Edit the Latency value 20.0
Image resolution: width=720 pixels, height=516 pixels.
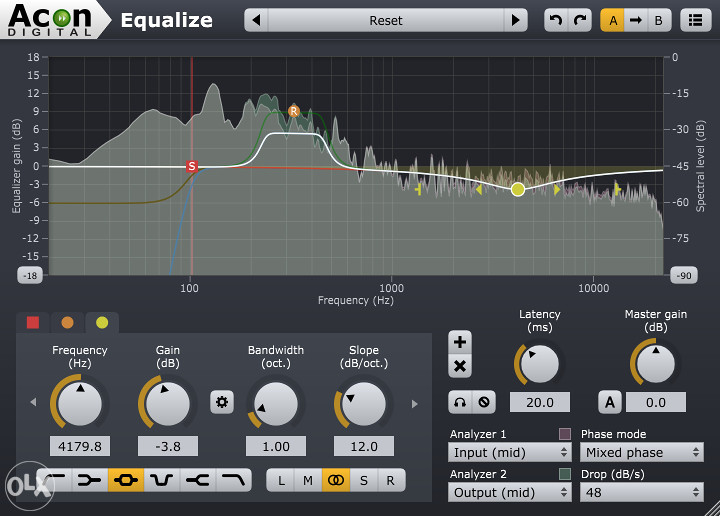click(x=540, y=403)
